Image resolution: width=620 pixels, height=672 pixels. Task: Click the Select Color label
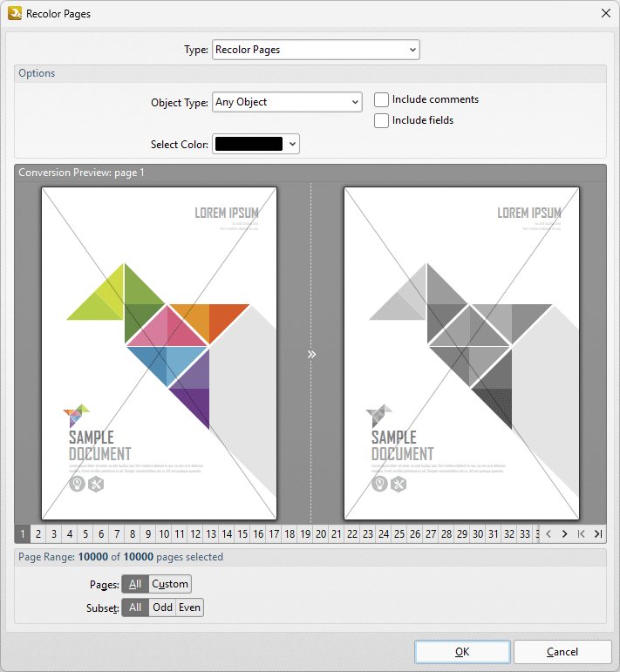180,145
